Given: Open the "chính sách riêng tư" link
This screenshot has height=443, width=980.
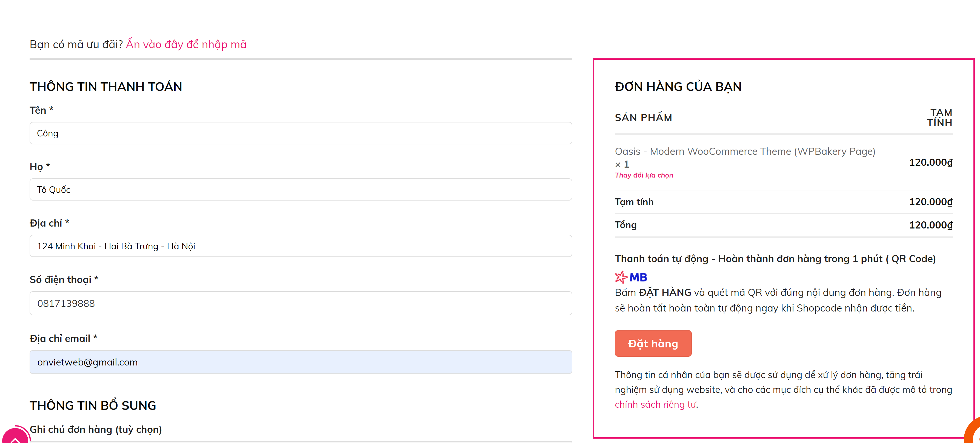Looking at the screenshot, I should 656,404.
